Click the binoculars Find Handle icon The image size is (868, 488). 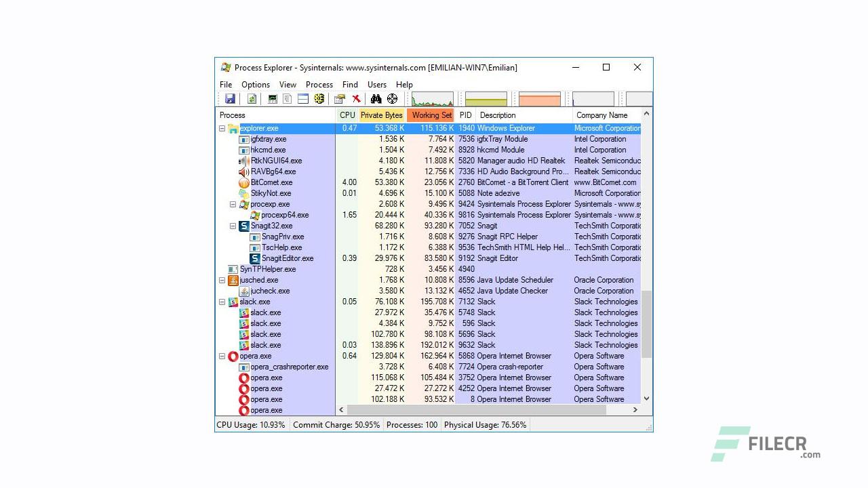pos(376,99)
